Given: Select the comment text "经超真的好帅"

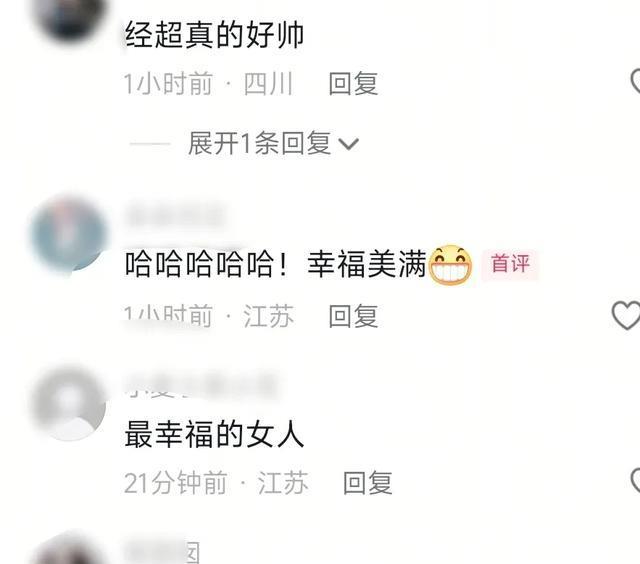Looking at the screenshot, I should [214, 34].
